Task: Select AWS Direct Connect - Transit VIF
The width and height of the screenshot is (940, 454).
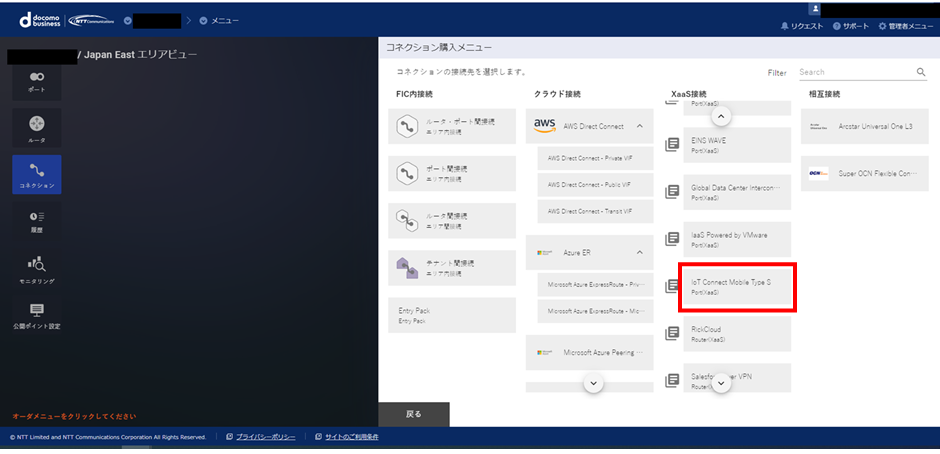Action: point(595,211)
